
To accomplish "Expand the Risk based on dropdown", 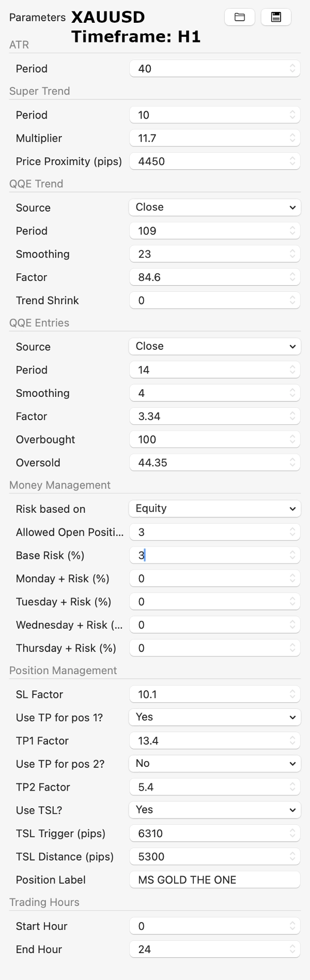I will click(x=214, y=509).
